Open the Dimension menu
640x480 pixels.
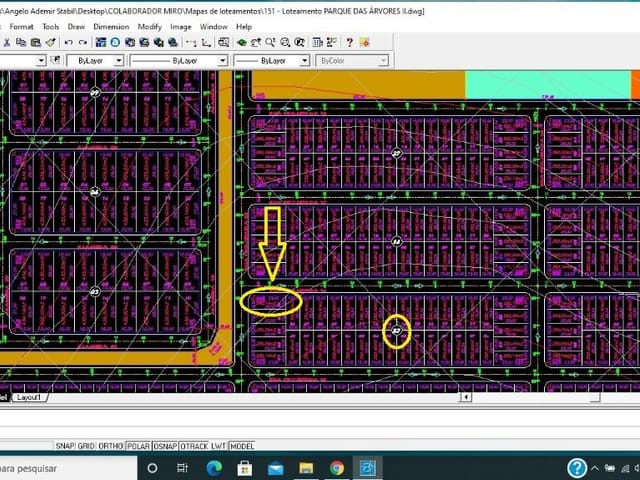point(111,27)
